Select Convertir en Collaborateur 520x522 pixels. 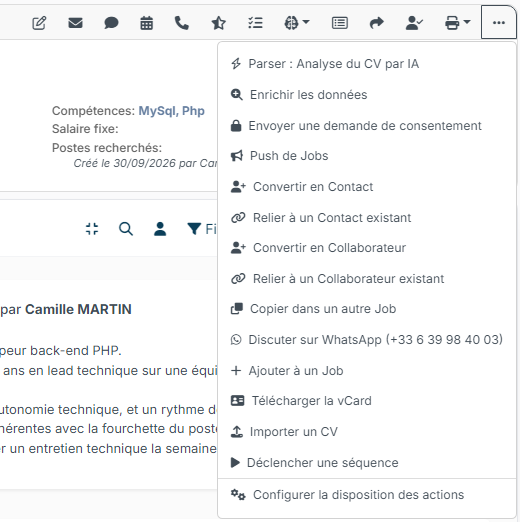click(367, 248)
